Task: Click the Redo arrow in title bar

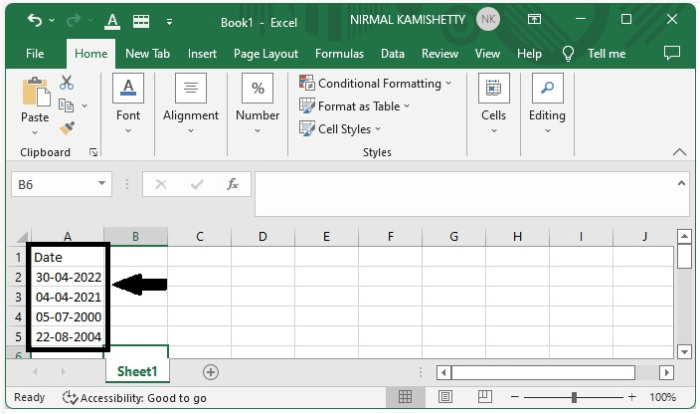Action: click(x=74, y=21)
